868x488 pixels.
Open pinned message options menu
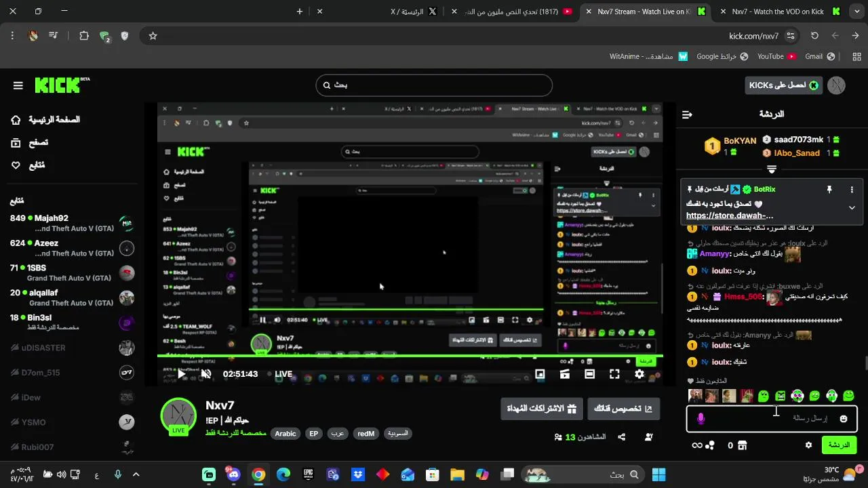pyautogui.click(x=852, y=190)
